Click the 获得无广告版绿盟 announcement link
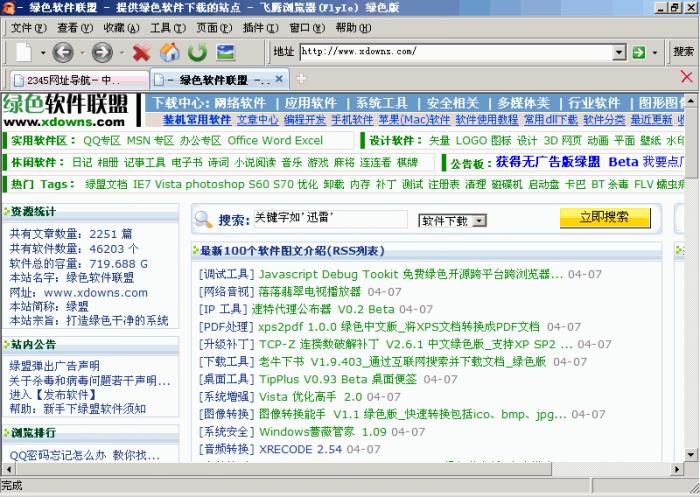700x497 pixels. [x=548, y=162]
